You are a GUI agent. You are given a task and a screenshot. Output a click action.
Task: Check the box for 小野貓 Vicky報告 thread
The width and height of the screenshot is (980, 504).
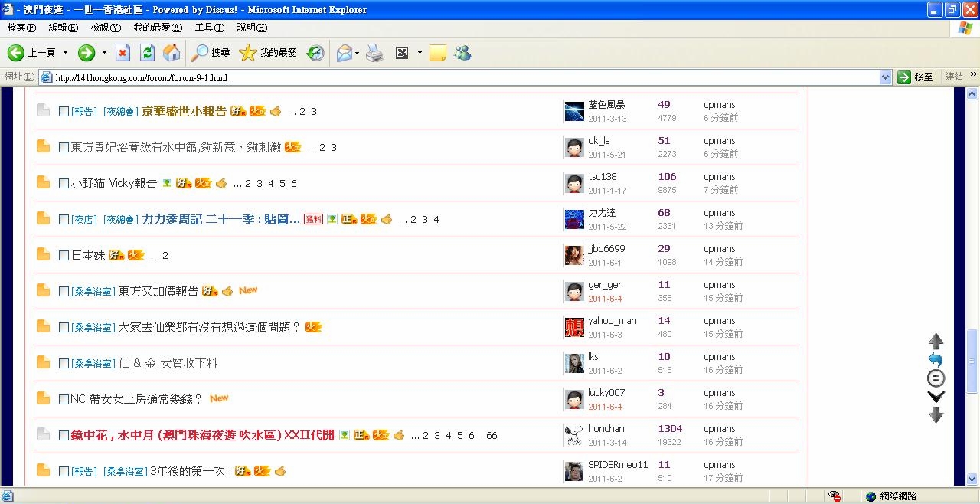[x=64, y=183]
